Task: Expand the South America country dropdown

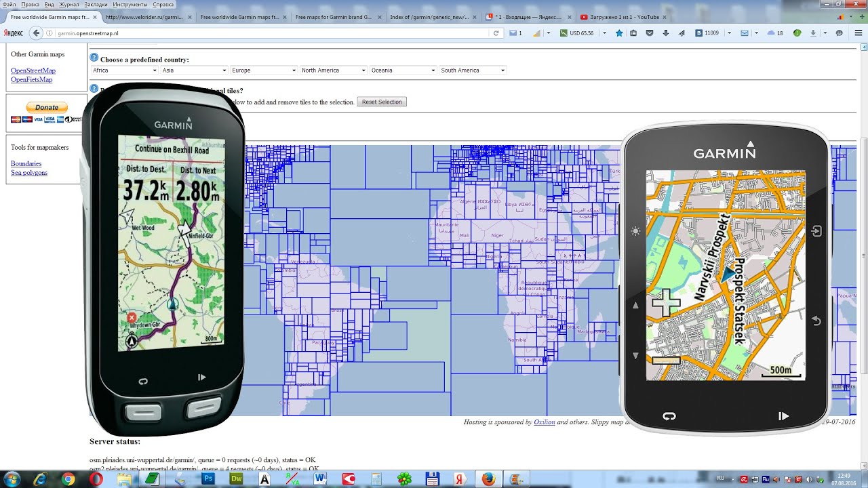Action: pos(473,70)
